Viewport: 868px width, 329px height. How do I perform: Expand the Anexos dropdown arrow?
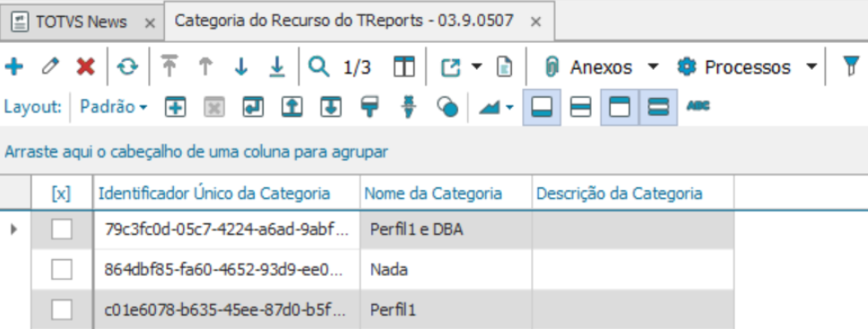tap(653, 67)
